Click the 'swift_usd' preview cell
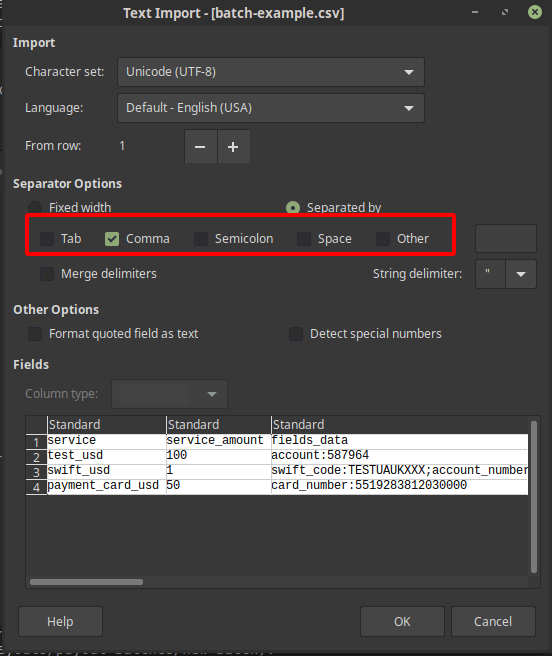552x656 pixels. [106, 471]
